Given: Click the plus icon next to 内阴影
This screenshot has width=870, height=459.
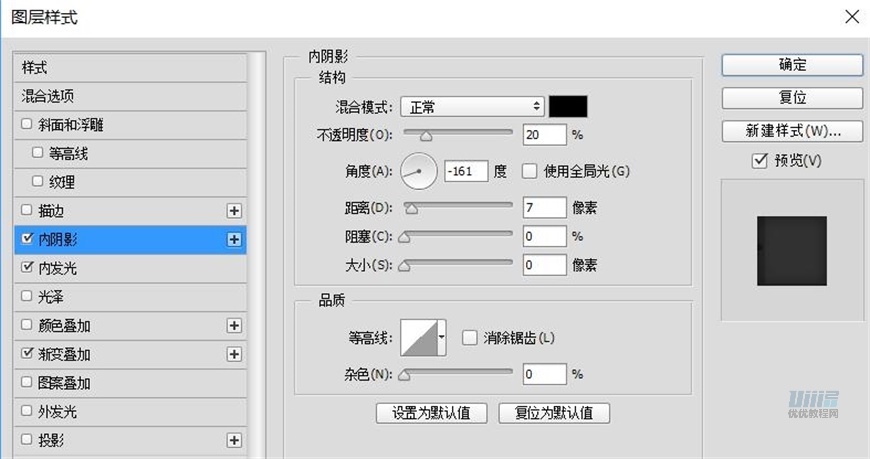Looking at the screenshot, I should (x=234, y=240).
